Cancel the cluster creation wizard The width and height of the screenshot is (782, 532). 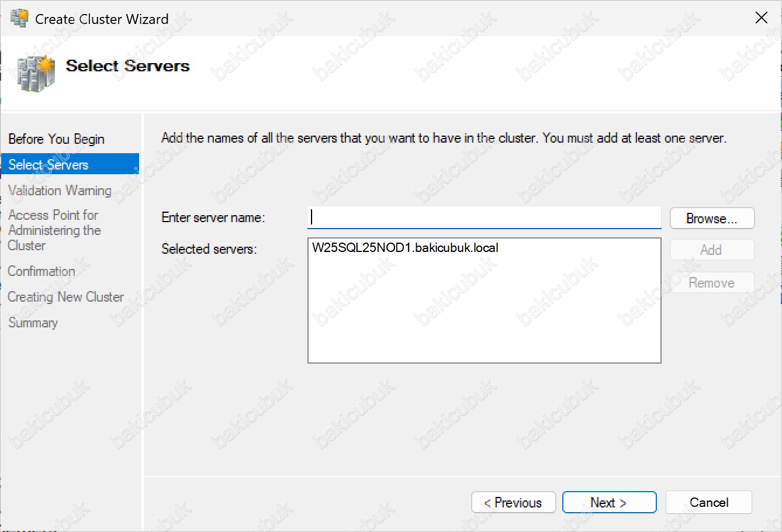tap(708, 503)
